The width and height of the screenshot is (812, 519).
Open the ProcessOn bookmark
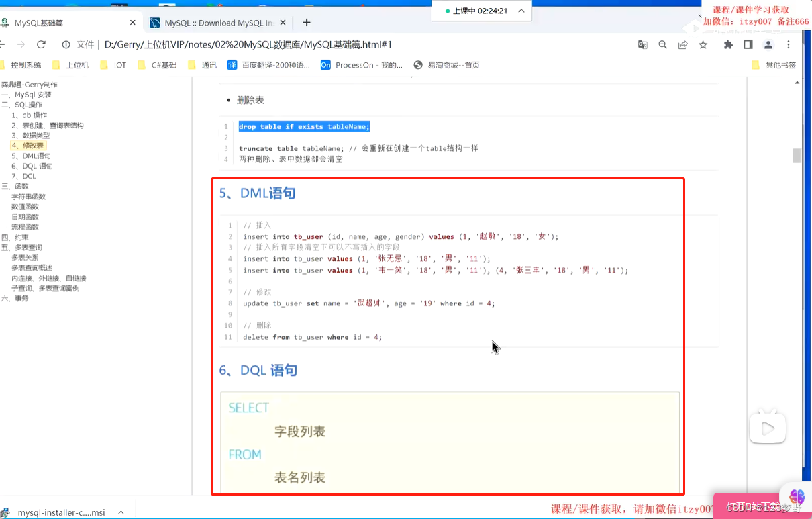click(362, 65)
